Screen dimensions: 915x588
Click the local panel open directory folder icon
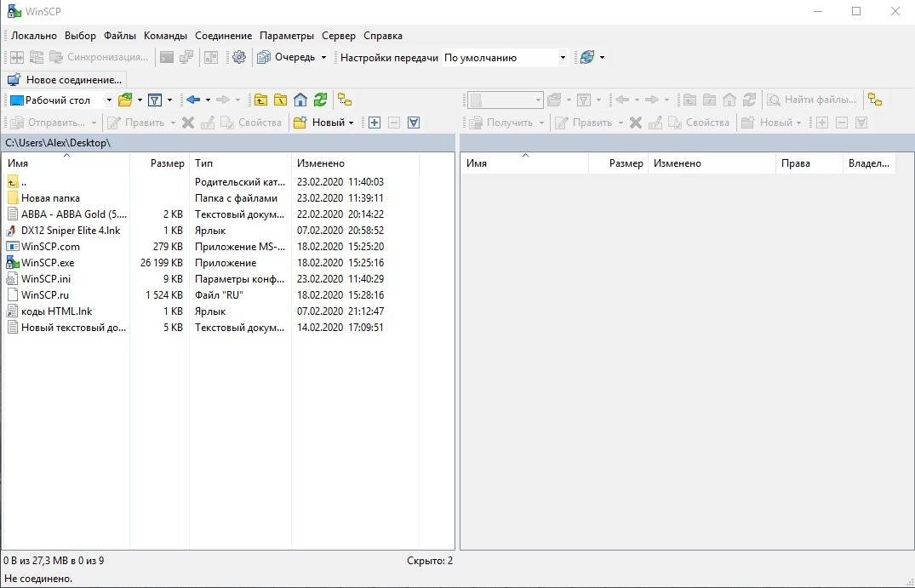(125, 100)
